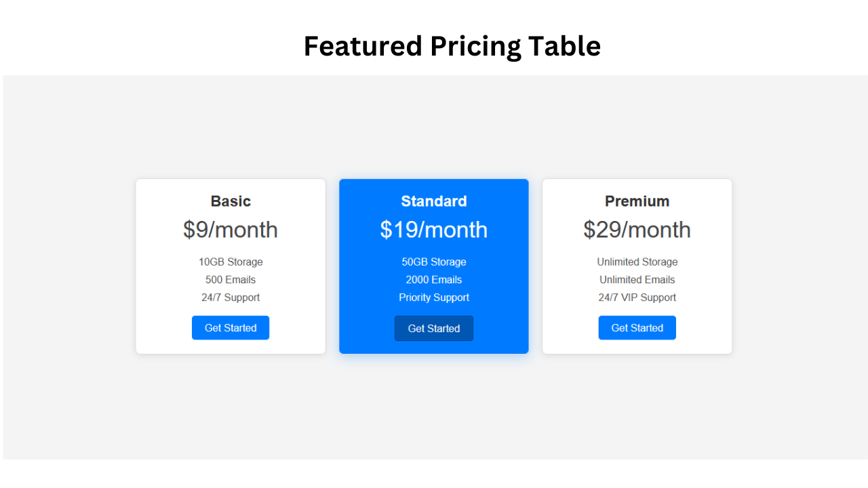Click the 500 Emails feature
The image size is (868, 488).
(231, 280)
